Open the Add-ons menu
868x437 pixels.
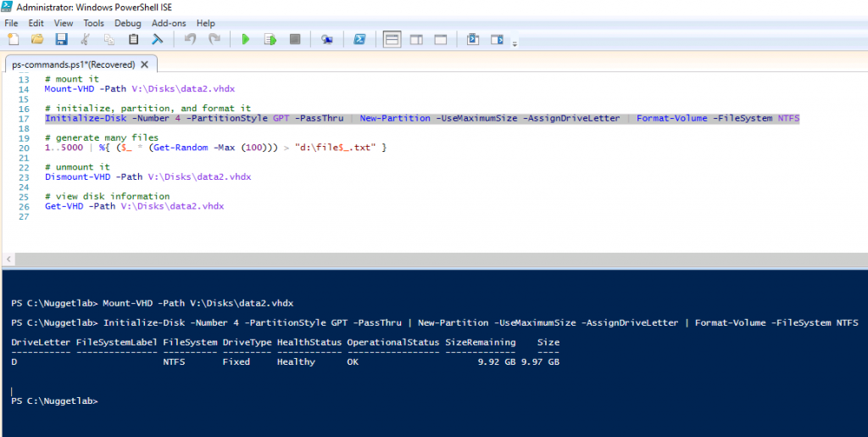(x=169, y=23)
